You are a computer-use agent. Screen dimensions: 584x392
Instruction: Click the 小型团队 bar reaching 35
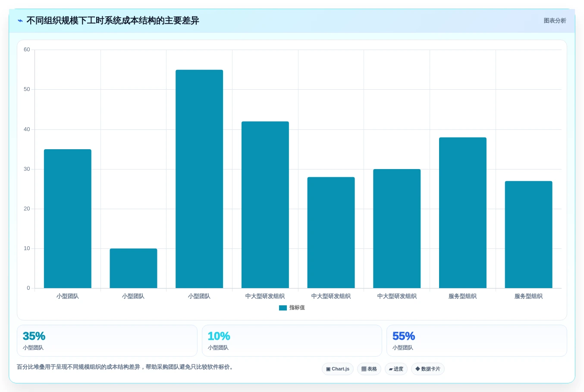point(68,219)
